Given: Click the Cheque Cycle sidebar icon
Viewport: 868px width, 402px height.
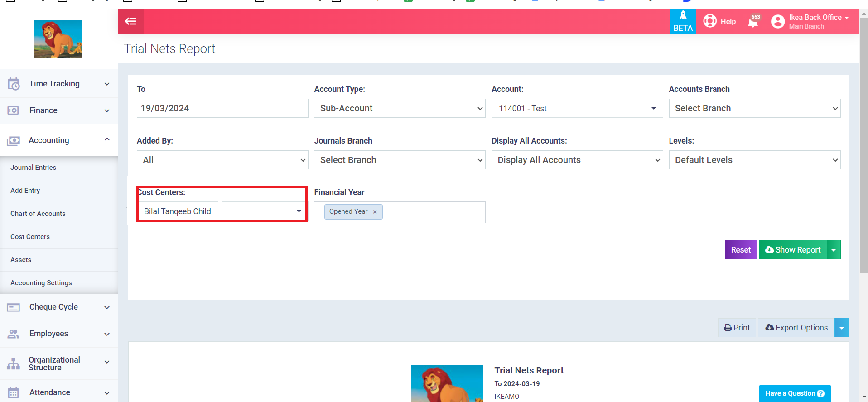Looking at the screenshot, I should point(14,307).
